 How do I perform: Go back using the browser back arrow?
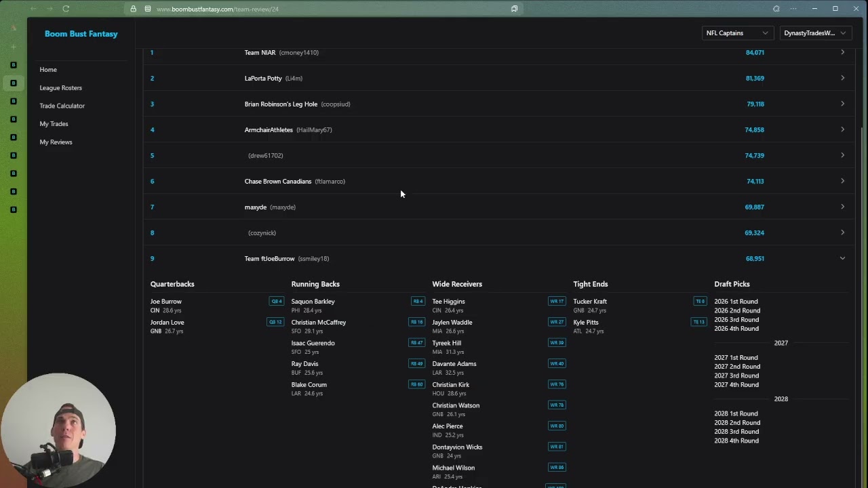pyautogui.click(x=33, y=9)
